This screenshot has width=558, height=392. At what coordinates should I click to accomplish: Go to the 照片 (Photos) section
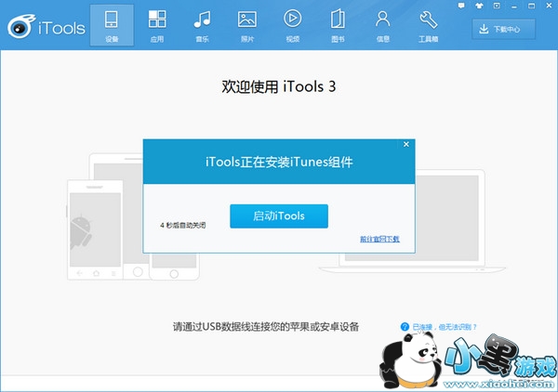point(247,25)
